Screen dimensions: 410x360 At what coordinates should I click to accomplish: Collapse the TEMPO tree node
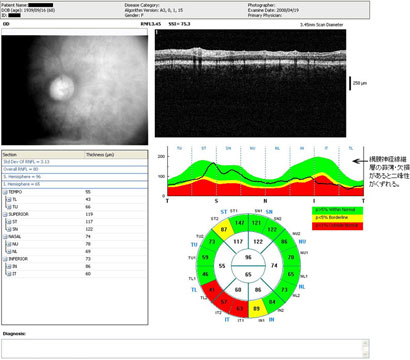tap(5, 192)
